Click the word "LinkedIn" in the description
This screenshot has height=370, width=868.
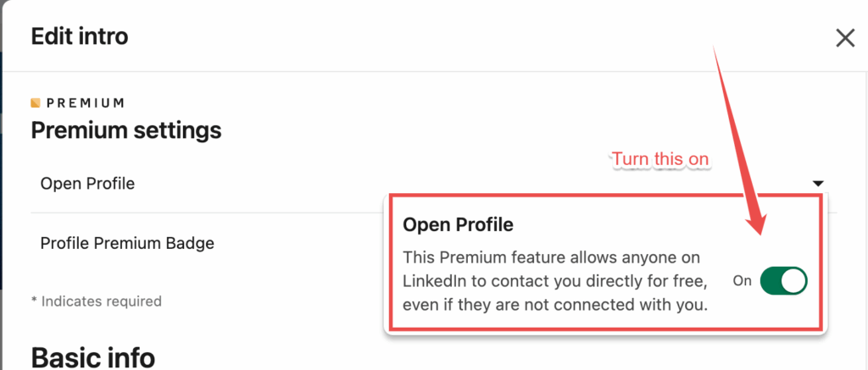(x=438, y=280)
